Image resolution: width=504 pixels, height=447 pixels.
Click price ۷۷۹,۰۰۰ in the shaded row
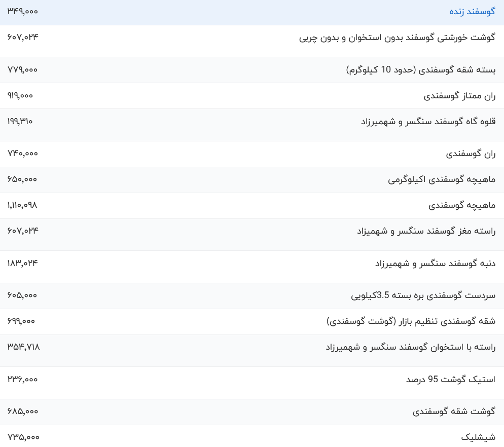coord(22,69)
